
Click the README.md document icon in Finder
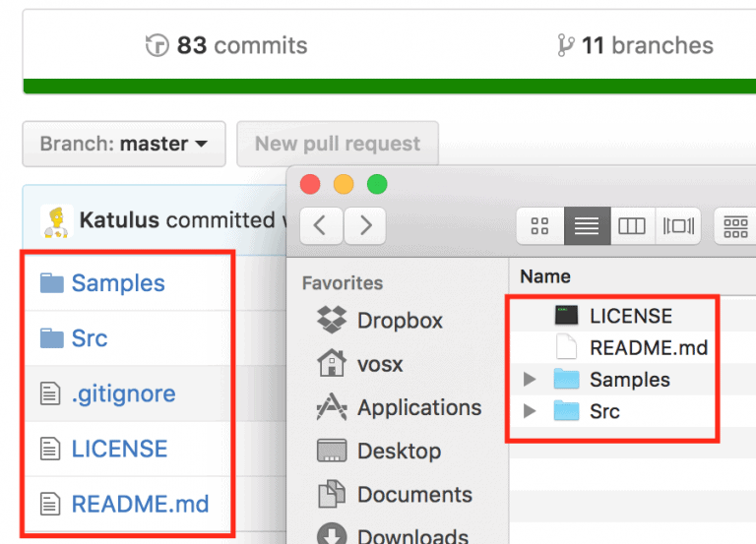[567, 346]
